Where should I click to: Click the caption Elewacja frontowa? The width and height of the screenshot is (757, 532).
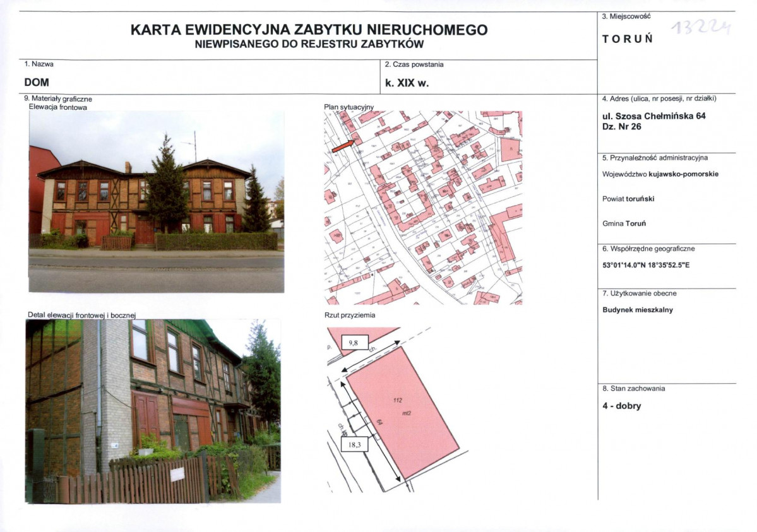(58, 107)
